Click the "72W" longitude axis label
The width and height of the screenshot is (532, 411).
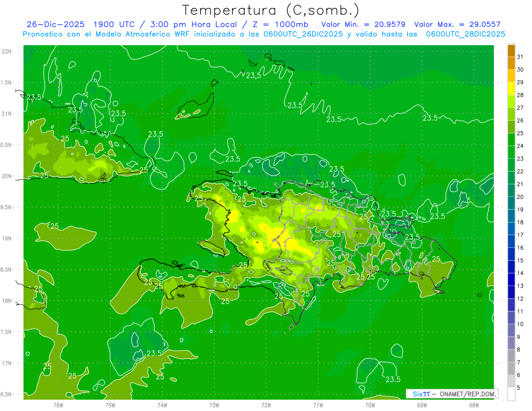tap(266, 405)
